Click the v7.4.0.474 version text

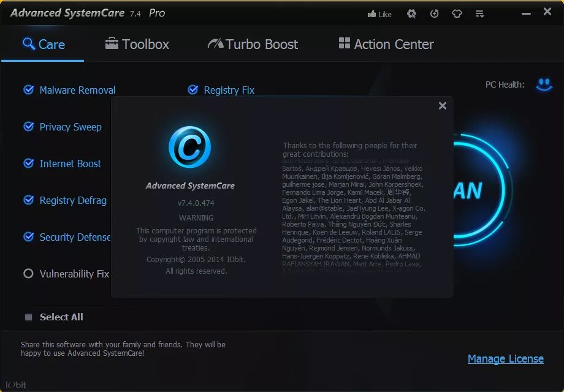coord(196,203)
